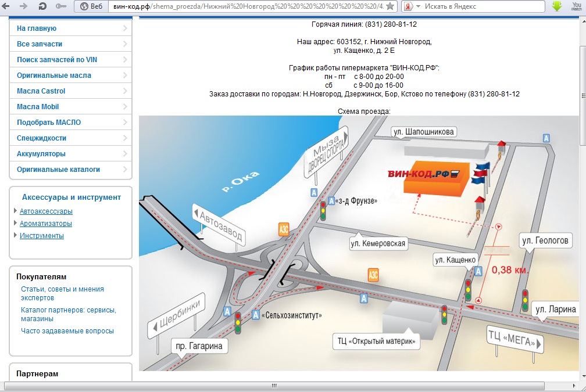Open Масла Mobil menu item
This screenshot has height=392, width=586.
pyautogui.click(x=71, y=107)
